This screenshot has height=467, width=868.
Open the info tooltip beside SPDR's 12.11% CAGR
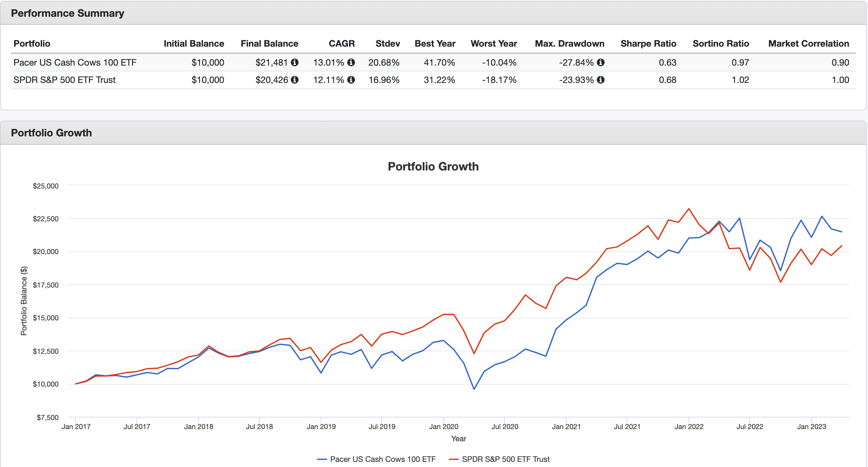point(352,80)
